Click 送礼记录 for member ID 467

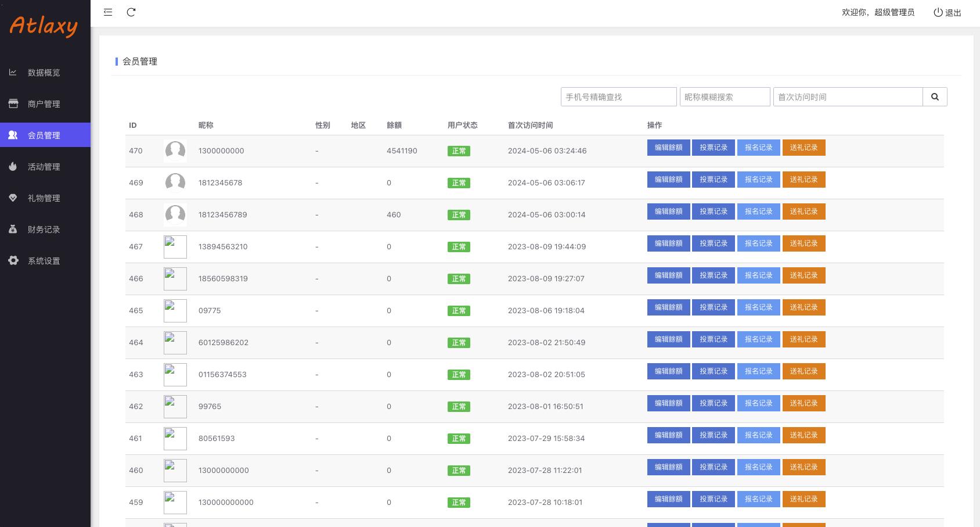(804, 243)
